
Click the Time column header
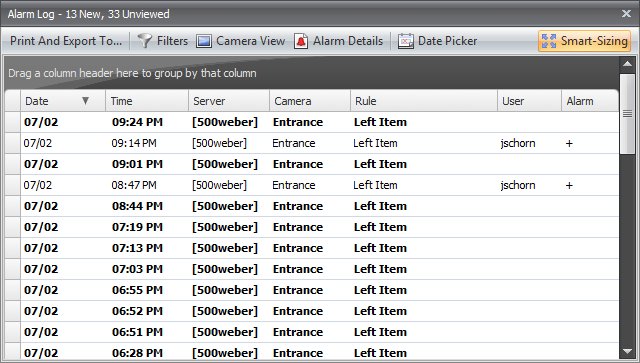(x=147, y=101)
